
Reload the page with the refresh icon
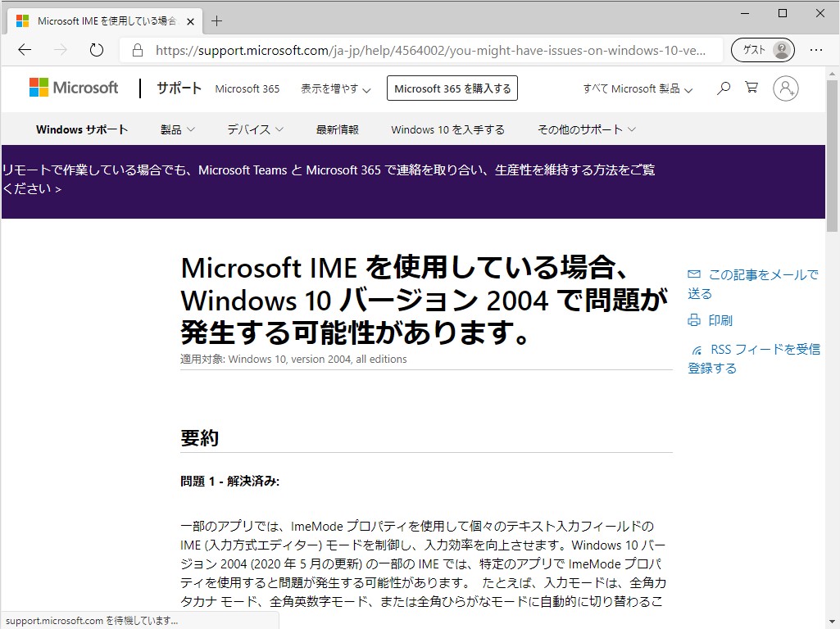click(x=96, y=49)
